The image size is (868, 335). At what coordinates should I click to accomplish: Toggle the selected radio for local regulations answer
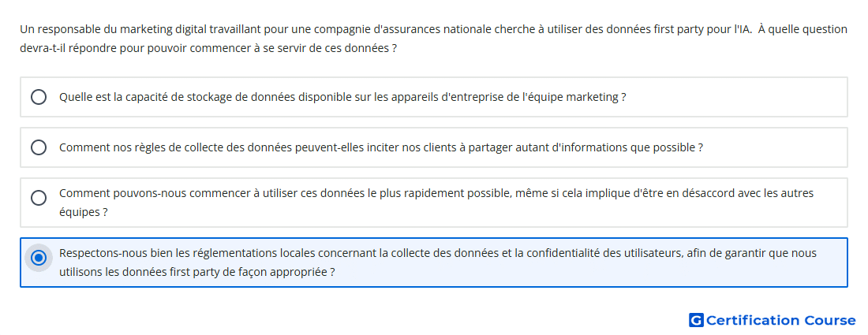pos(38,258)
